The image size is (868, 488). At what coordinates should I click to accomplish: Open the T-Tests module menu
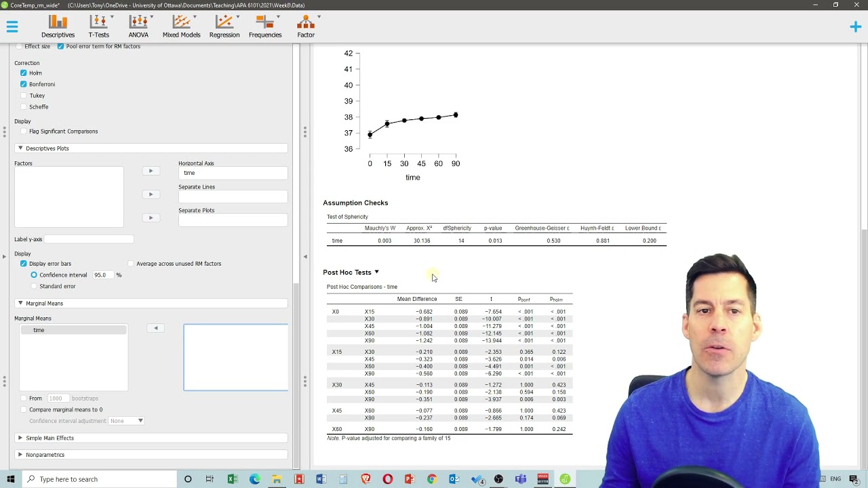point(99,26)
